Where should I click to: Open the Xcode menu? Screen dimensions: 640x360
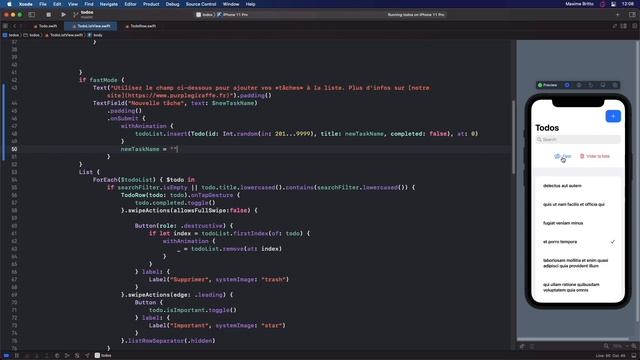pyautogui.click(x=26, y=4)
